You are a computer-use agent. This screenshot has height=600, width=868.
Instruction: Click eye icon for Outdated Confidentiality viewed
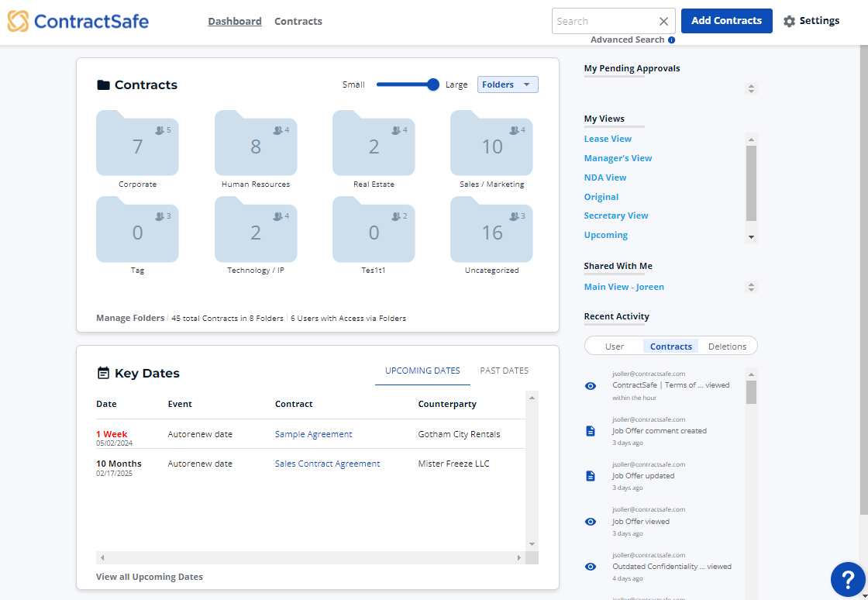tap(591, 567)
